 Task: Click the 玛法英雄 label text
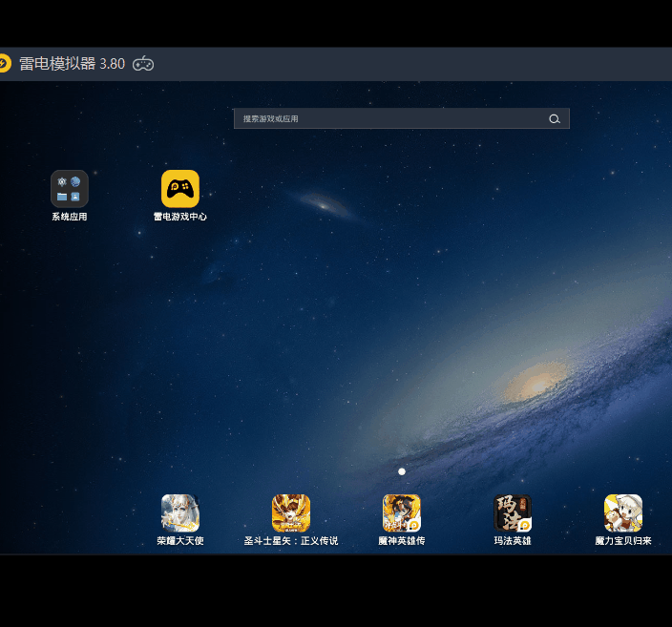click(x=513, y=541)
